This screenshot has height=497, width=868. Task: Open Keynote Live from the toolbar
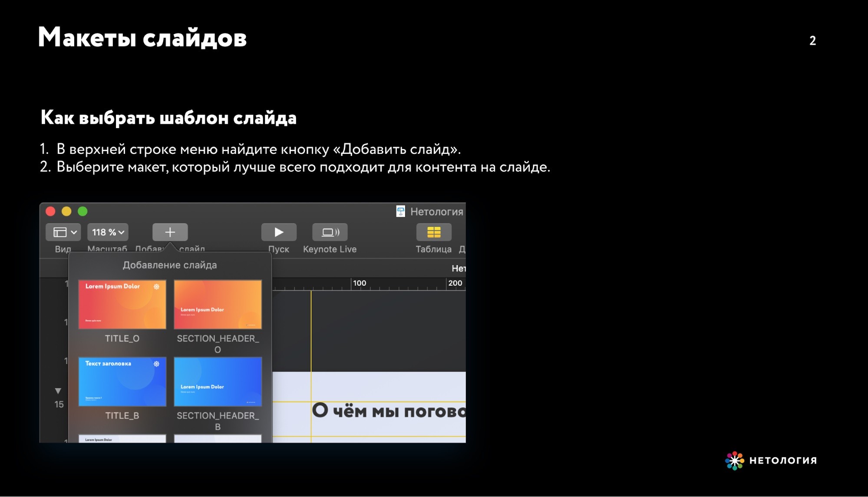click(x=329, y=232)
